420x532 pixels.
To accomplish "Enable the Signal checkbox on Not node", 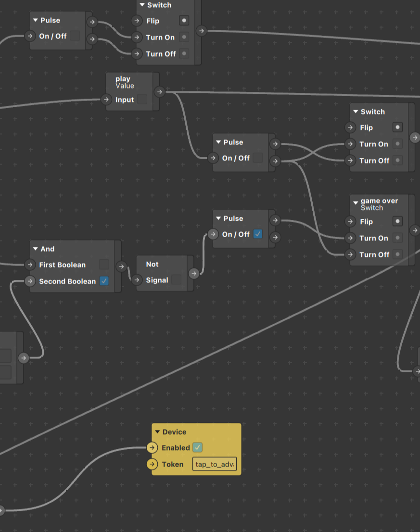I will tap(177, 280).
